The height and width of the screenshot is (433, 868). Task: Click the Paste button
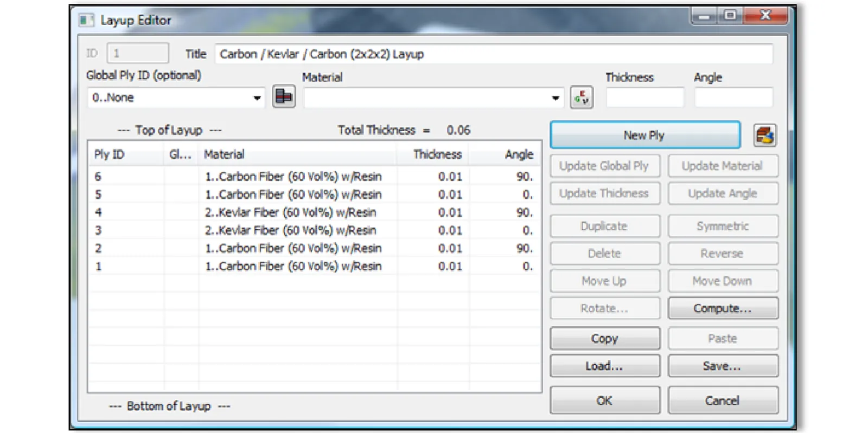click(723, 339)
